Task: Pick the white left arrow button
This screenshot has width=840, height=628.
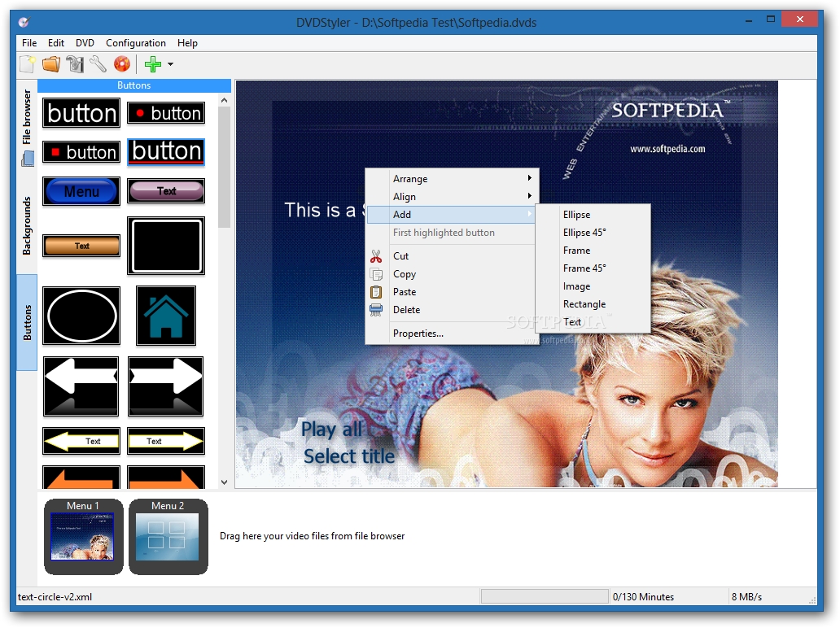Action: [x=81, y=386]
